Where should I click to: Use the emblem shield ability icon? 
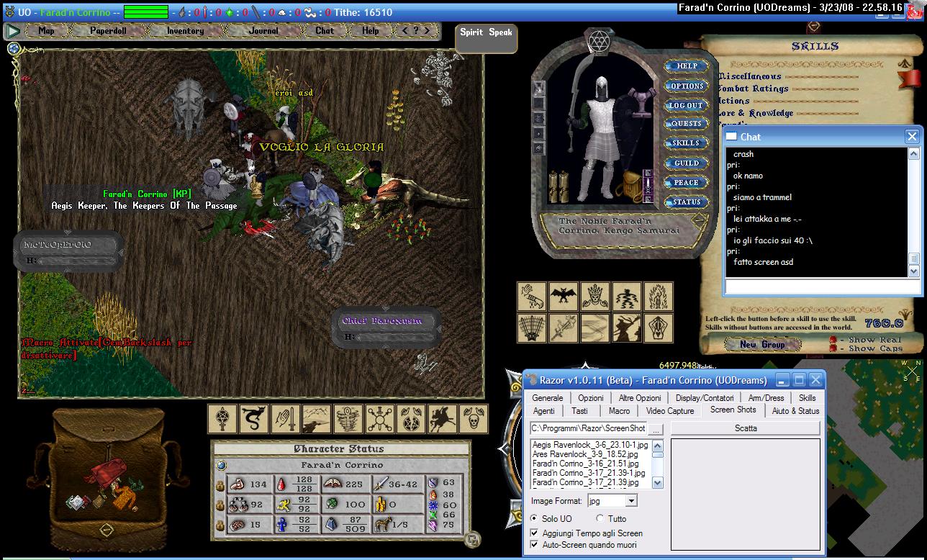(x=658, y=328)
